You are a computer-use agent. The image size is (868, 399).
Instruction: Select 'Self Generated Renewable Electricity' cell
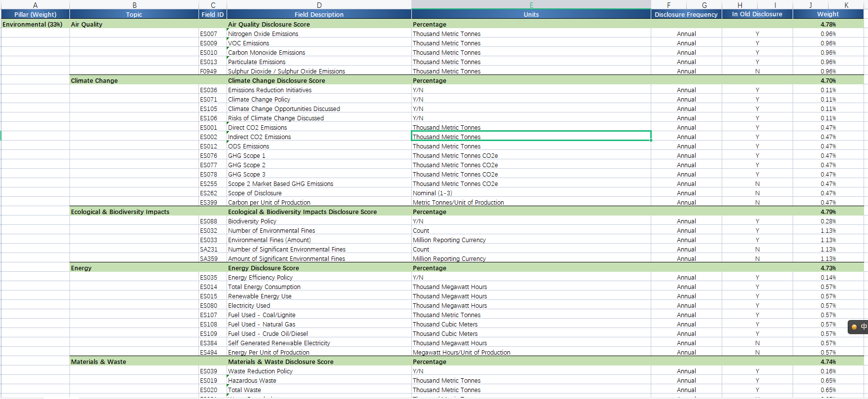pyautogui.click(x=319, y=343)
